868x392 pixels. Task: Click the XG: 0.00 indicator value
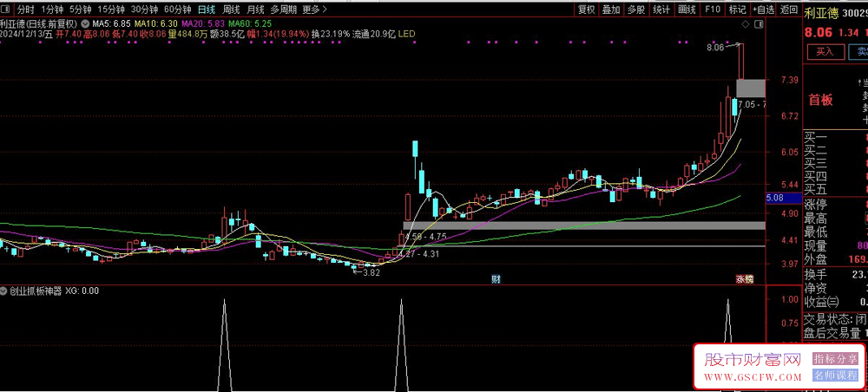pos(82,291)
